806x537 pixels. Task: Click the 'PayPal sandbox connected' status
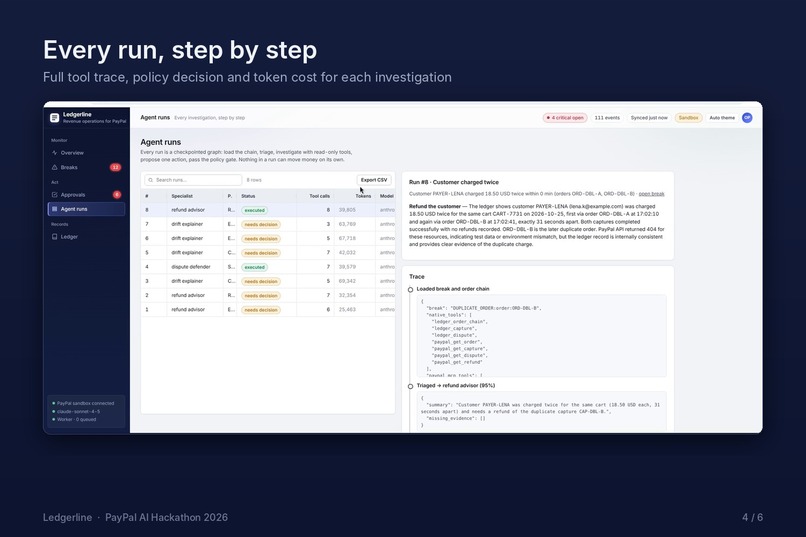(85, 403)
